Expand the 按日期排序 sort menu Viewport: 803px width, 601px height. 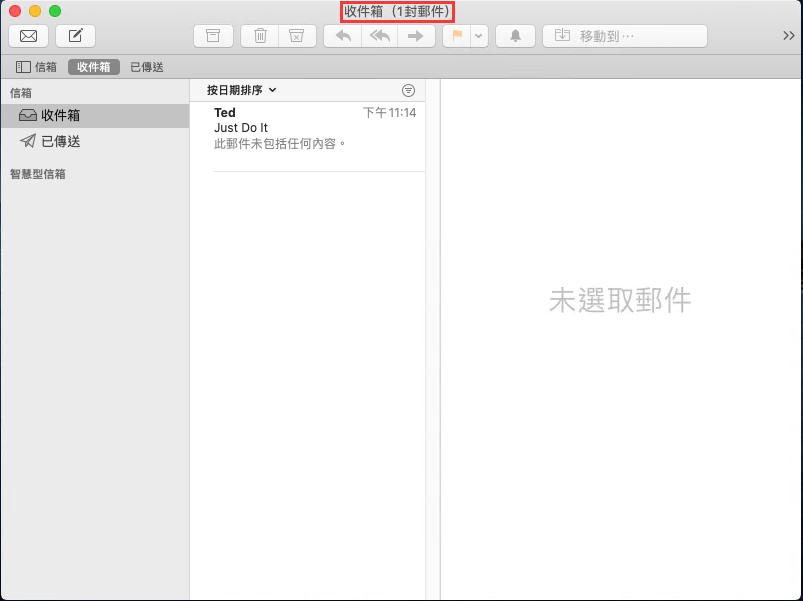click(x=241, y=90)
